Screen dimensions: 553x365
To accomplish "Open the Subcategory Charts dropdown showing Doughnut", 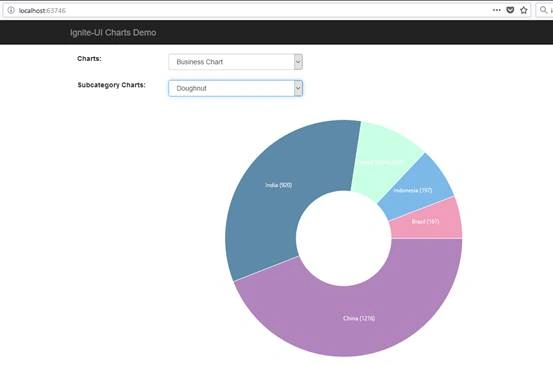I will click(235, 89).
